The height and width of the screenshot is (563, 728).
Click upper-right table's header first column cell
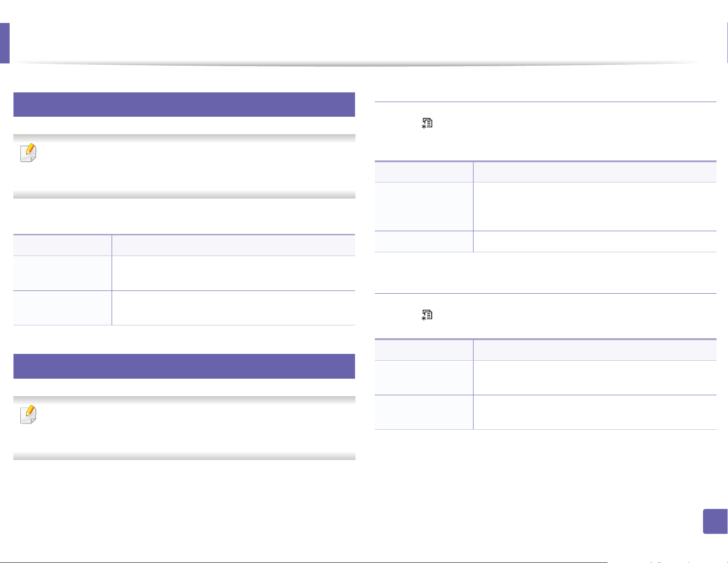[x=424, y=172]
